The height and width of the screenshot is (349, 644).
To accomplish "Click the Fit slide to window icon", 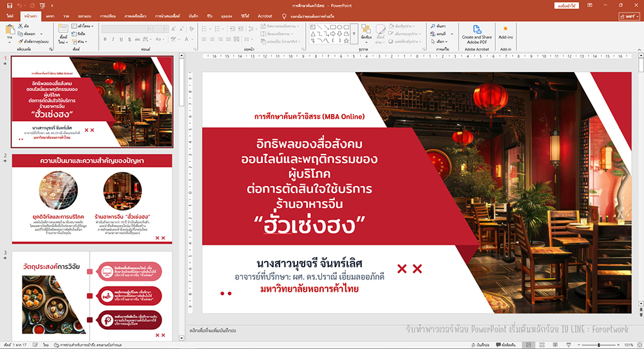I will [x=639, y=345].
